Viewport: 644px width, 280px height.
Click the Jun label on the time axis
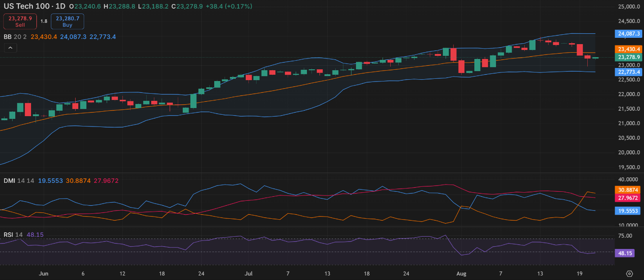[44, 273]
